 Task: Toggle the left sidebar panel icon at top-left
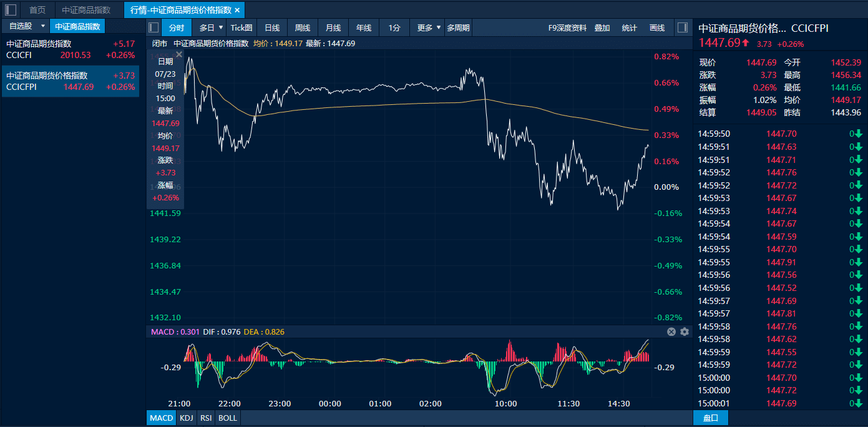coord(10,10)
